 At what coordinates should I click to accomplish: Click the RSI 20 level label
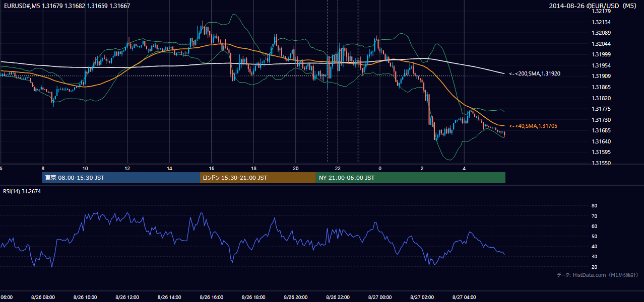click(594, 267)
